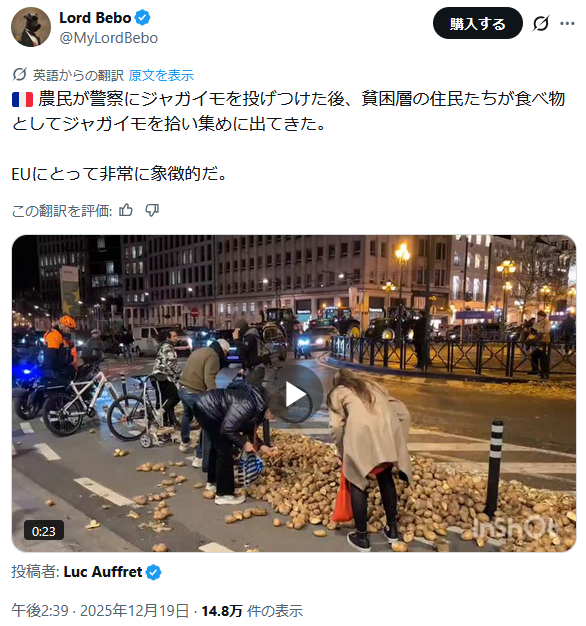Click Luc Auffret's verified badge
The height and width of the screenshot is (626, 586).
(154, 572)
